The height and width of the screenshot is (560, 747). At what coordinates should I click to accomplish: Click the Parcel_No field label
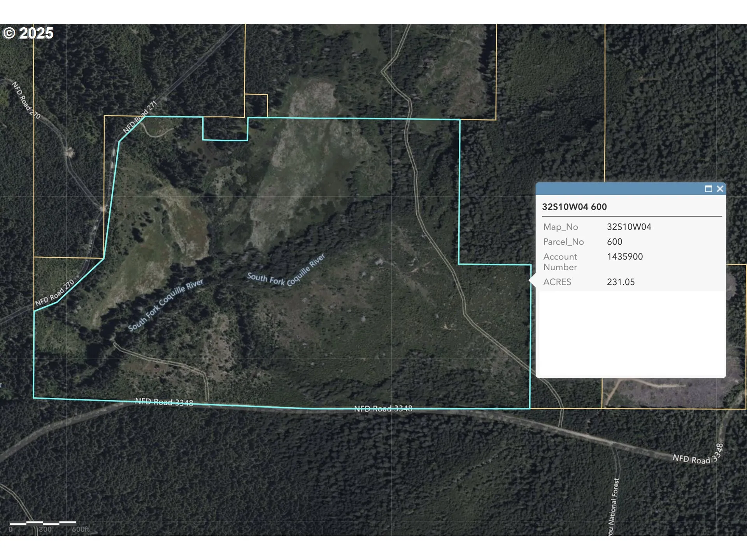(563, 241)
